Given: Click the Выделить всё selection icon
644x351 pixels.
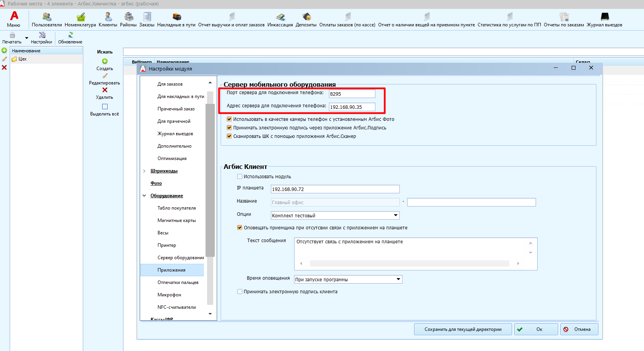Looking at the screenshot, I should pos(105,107).
